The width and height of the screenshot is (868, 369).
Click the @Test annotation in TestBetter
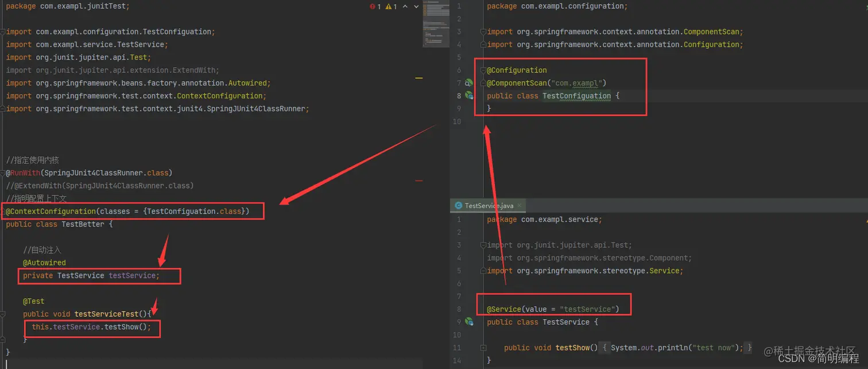coord(33,301)
